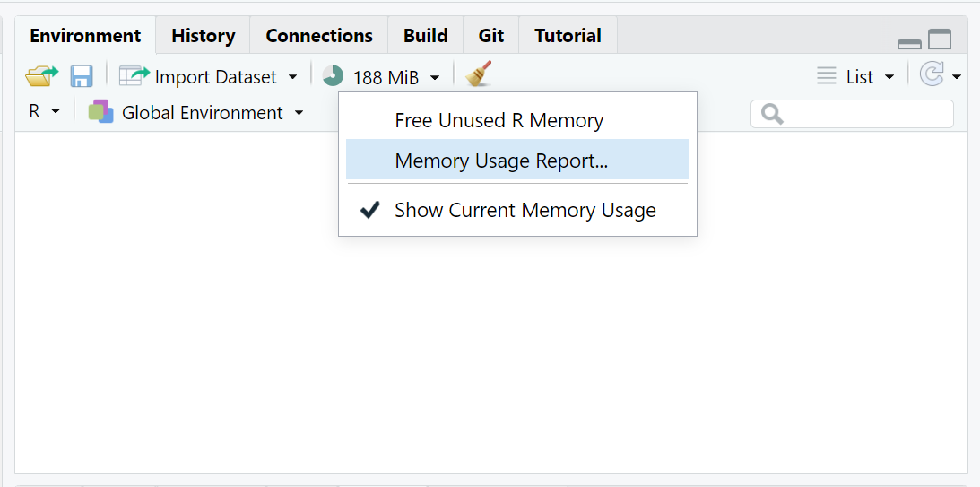Click the List view lines icon

[x=827, y=76]
